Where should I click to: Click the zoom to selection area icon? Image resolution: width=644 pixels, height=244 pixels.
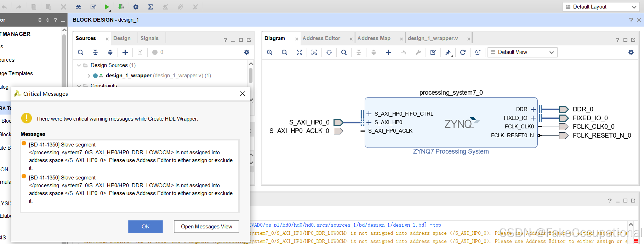314,52
